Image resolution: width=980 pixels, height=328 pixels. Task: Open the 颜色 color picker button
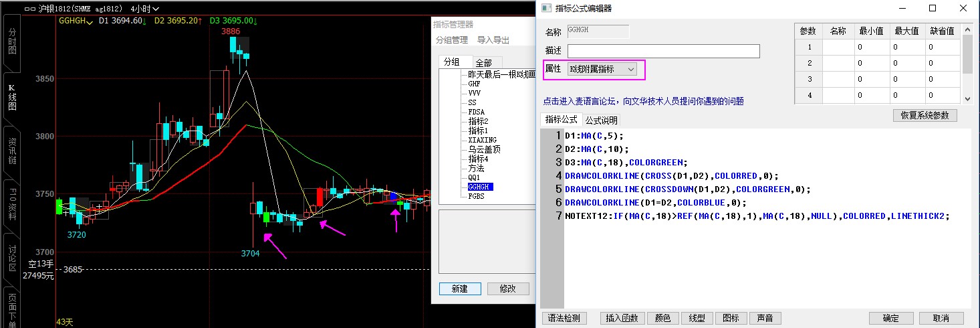tap(662, 319)
